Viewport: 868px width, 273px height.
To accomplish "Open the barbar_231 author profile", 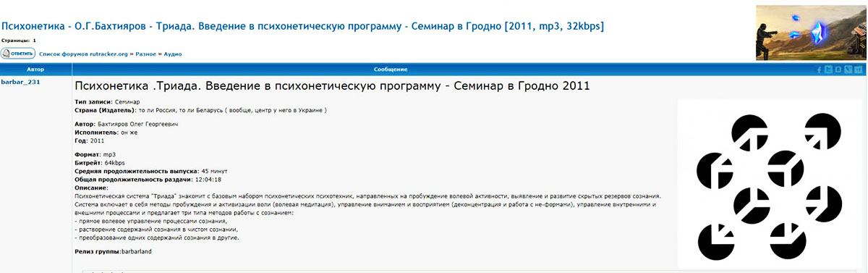I will click(21, 83).
